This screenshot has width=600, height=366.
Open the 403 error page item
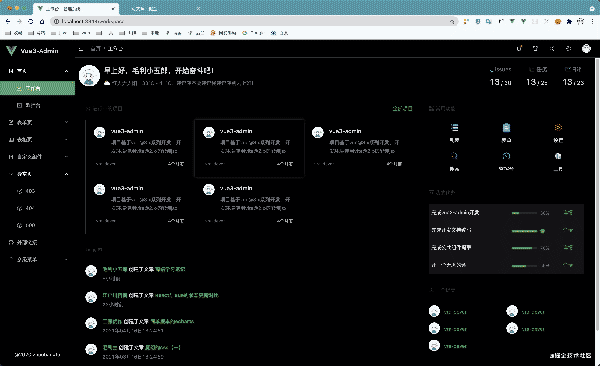(x=38, y=191)
